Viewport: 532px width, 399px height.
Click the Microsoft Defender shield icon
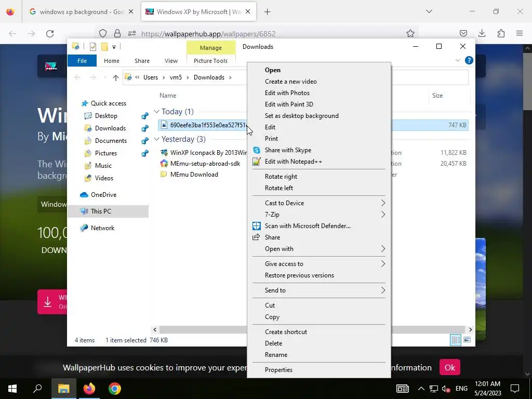pyautogui.click(x=257, y=226)
